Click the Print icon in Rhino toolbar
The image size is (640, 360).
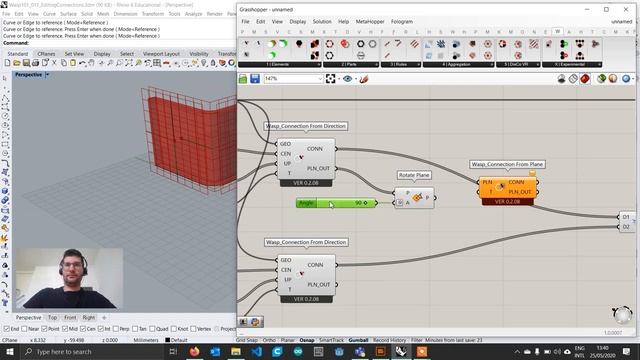(36, 63)
